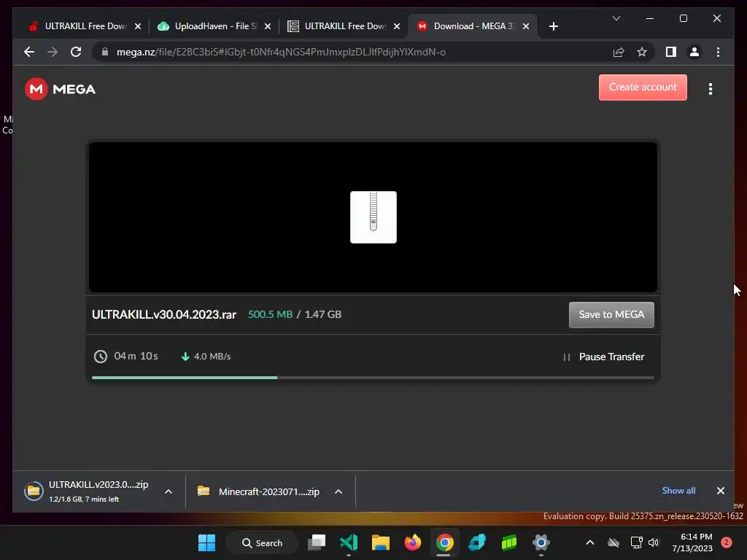
Task: Click the Chrome taskbar icon
Action: (444, 542)
